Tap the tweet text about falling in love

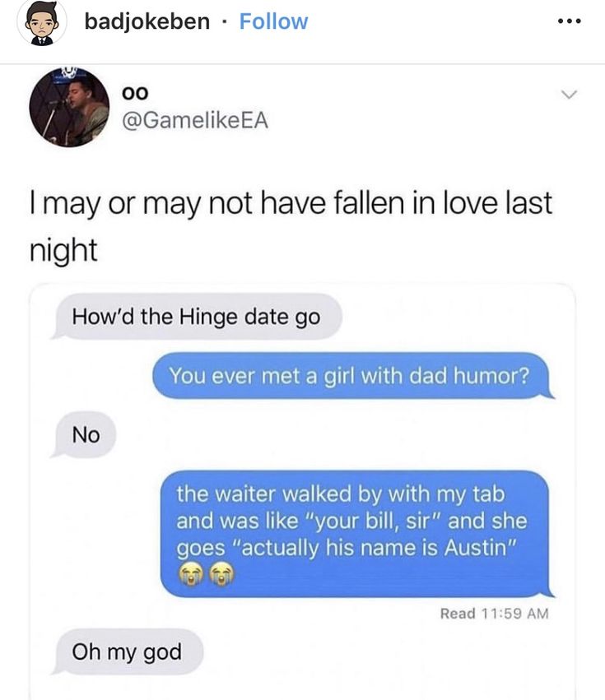pyautogui.click(x=291, y=225)
